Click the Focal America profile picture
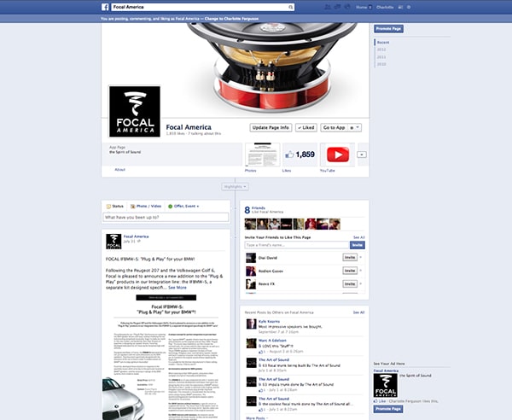 pyautogui.click(x=135, y=111)
